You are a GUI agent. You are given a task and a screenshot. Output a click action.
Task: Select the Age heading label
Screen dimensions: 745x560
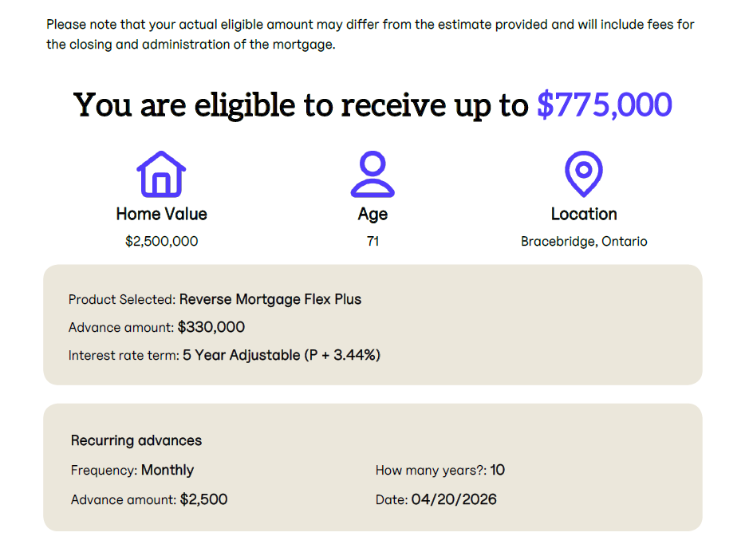pos(372,214)
